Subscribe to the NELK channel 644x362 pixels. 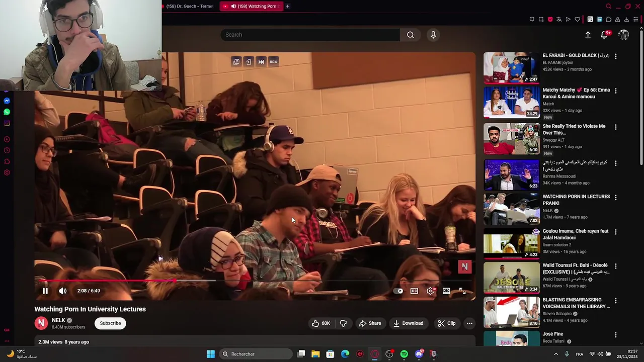click(110, 323)
